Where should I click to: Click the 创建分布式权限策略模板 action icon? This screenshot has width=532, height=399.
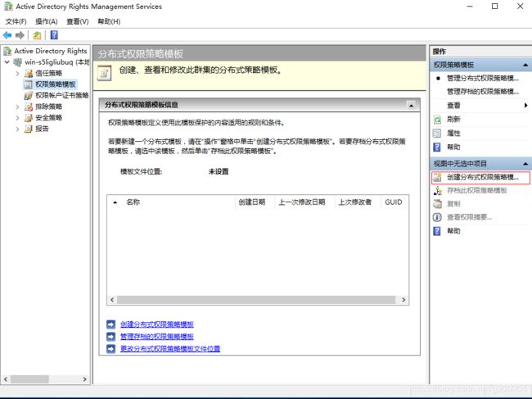tap(437, 177)
